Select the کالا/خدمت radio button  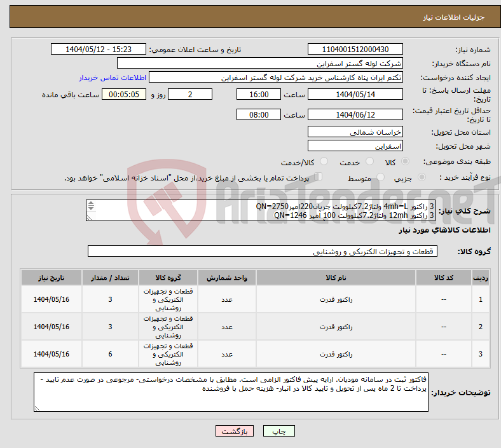[x=324, y=161]
